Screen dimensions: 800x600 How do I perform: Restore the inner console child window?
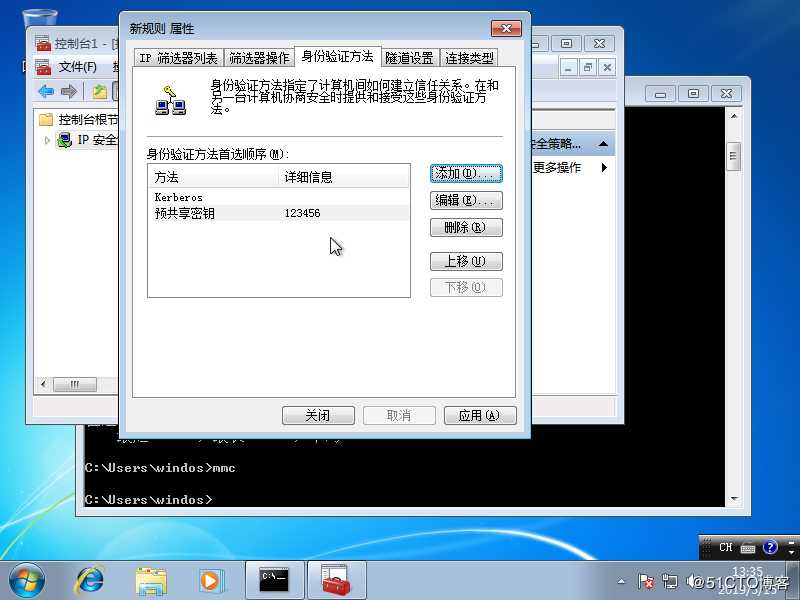(x=588, y=67)
